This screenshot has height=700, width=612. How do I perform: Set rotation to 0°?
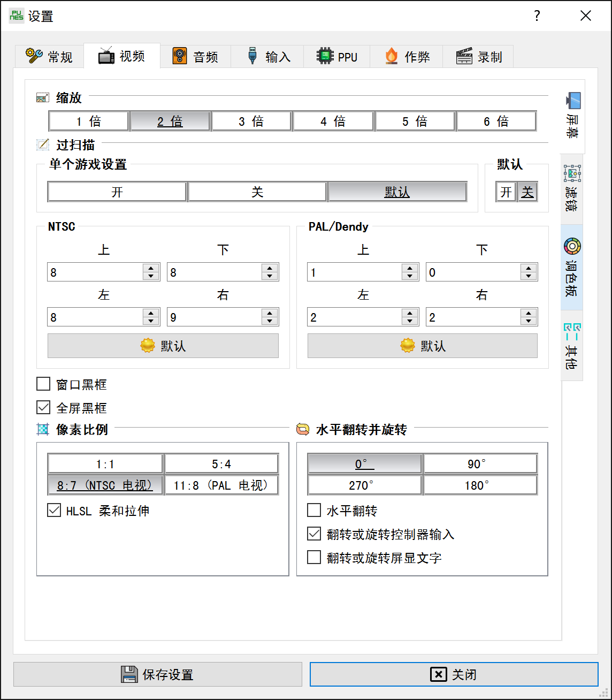coord(365,463)
